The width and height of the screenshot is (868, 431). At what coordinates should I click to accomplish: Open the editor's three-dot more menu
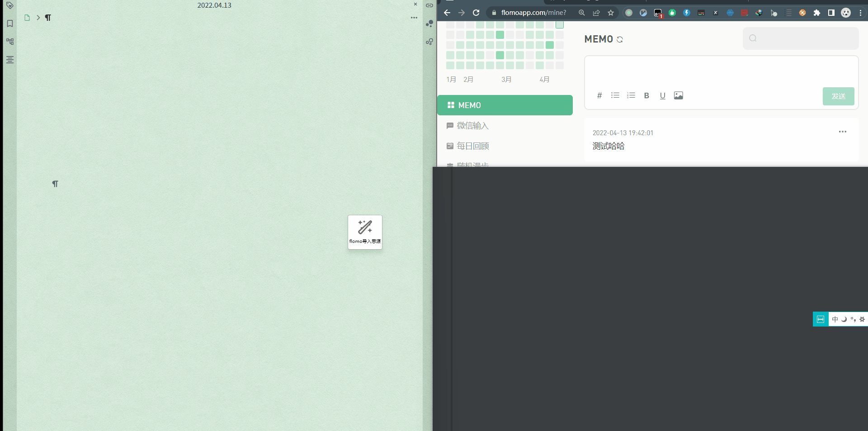(414, 18)
